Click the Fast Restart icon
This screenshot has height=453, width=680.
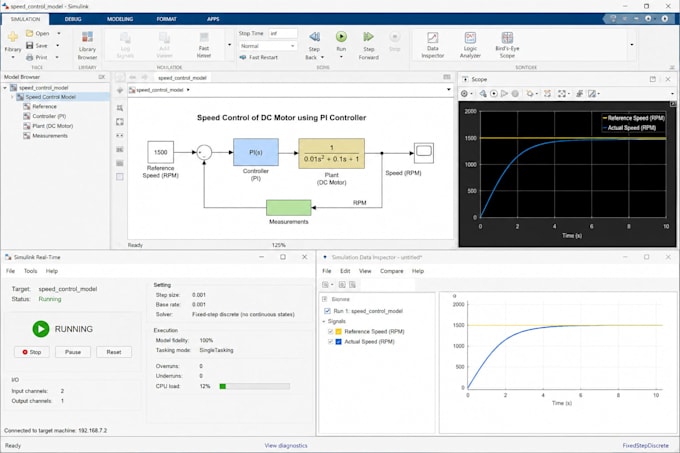pos(243,57)
